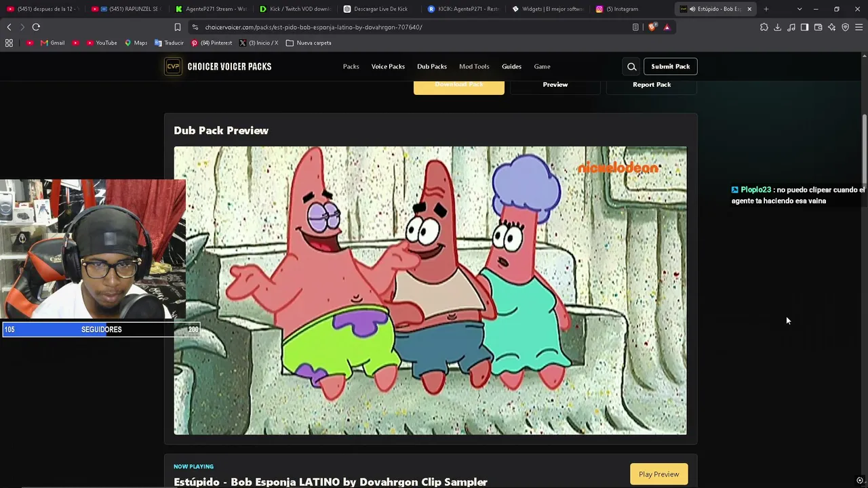The image size is (868, 488).
Task: Toggle the browser sidebar panel icon
Action: pos(804,27)
